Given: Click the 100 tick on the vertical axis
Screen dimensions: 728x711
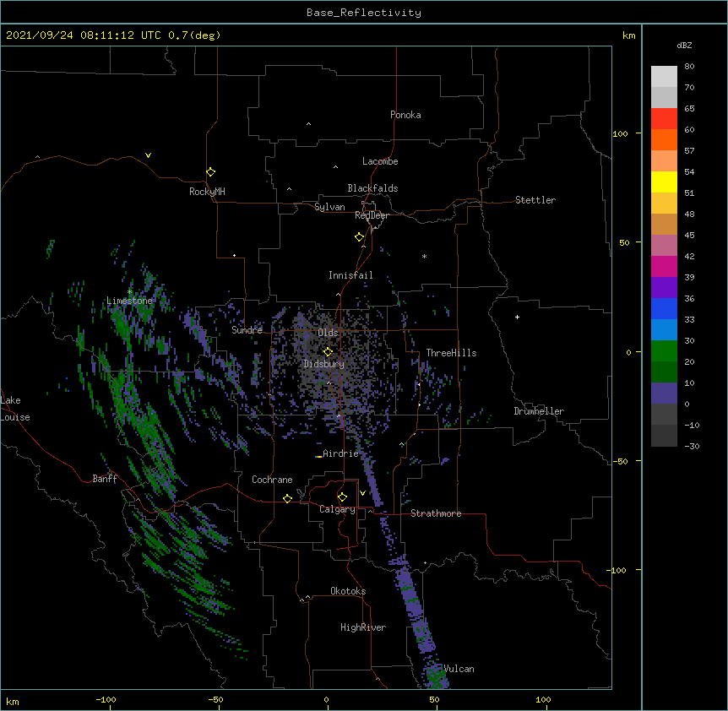Looking at the screenshot, I should tap(620, 133).
